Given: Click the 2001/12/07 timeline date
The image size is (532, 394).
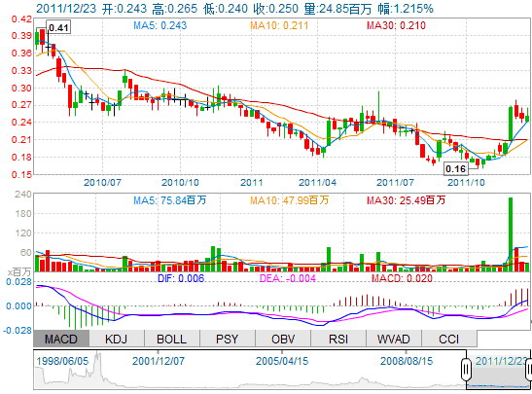Looking at the screenshot, I should click(159, 361).
